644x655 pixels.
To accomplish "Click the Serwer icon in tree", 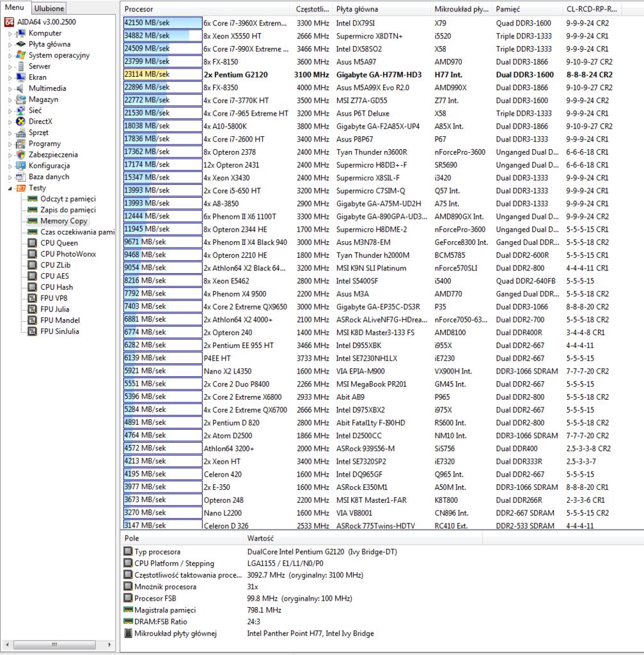I will [20, 66].
